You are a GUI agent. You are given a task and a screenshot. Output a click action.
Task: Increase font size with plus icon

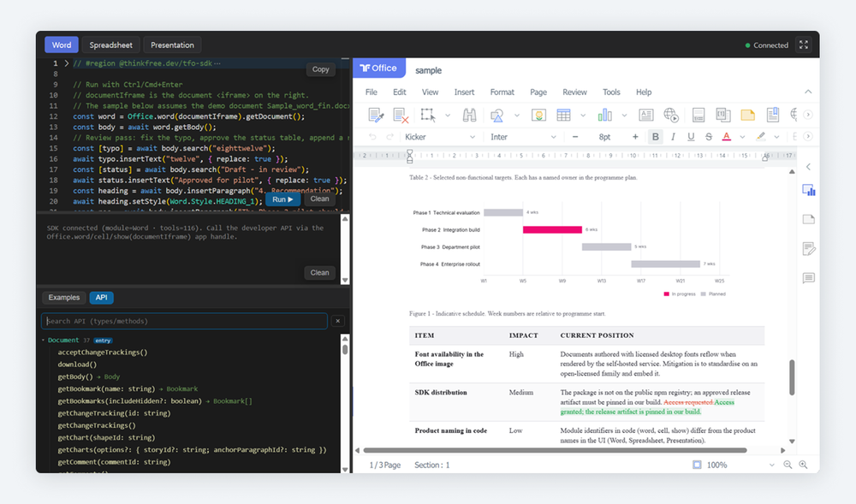pyautogui.click(x=635, y=137)
